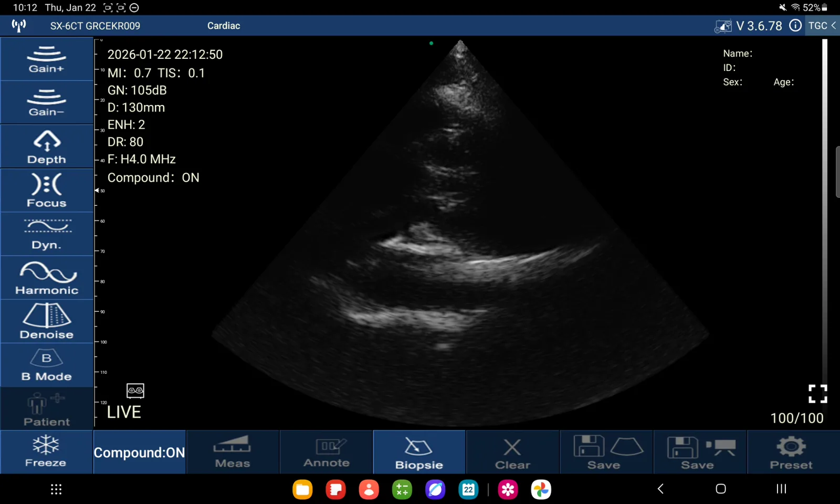Adjust the Depth setting

click(47, 146)
